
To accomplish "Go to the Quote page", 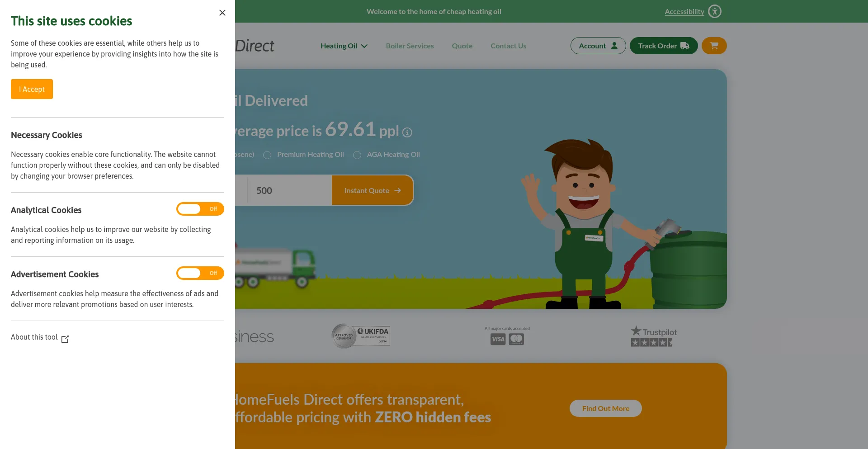I will 462,46.
